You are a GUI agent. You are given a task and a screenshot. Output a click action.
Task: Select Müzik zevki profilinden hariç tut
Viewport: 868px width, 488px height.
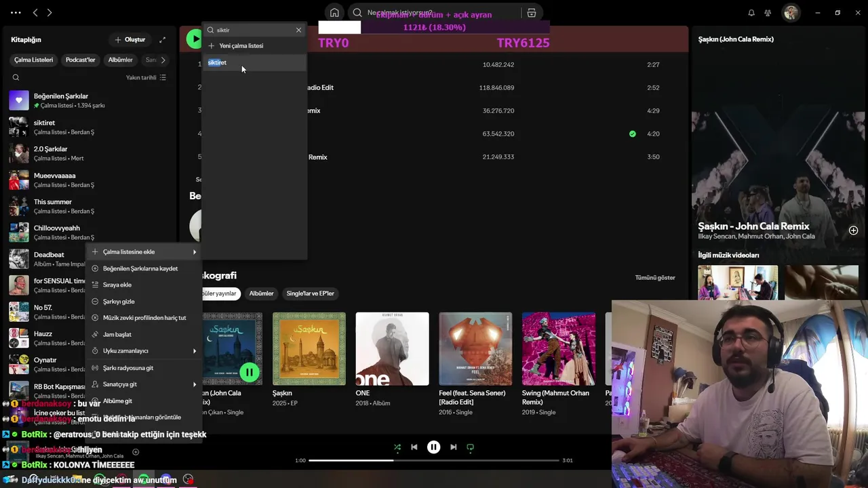point(144,318)
